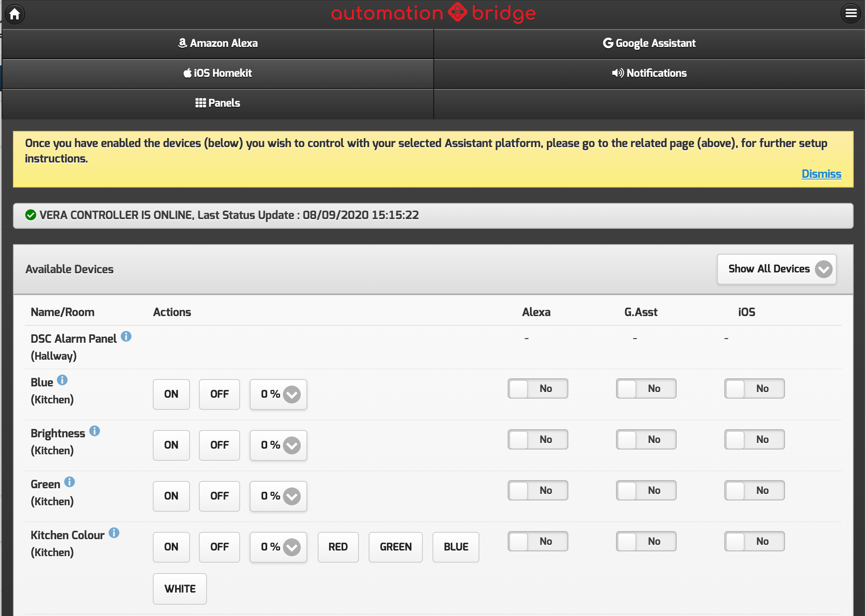Toggle iOS switch for Kitchen Colour
This screenshot has width=865, height=616.
click(754, 541)
